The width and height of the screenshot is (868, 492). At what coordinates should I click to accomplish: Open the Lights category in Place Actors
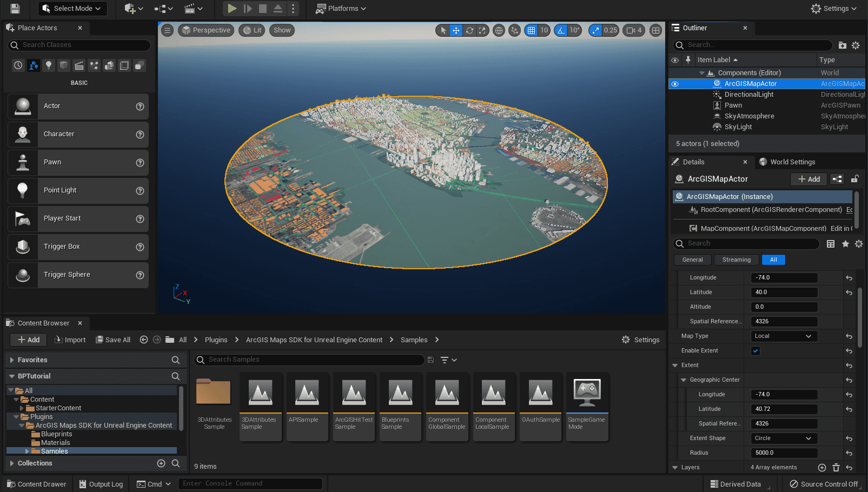tap(49, 65)
